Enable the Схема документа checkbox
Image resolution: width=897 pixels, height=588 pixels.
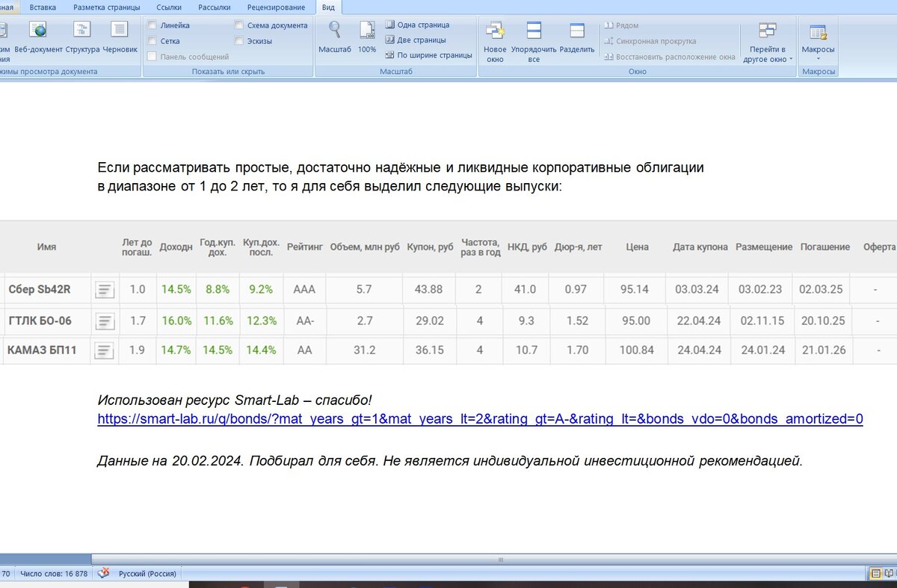pos(239,25)
